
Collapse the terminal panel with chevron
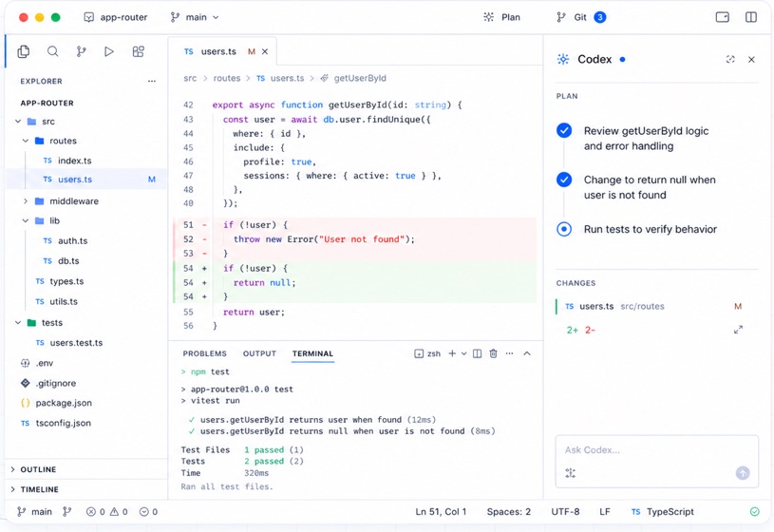527,353
